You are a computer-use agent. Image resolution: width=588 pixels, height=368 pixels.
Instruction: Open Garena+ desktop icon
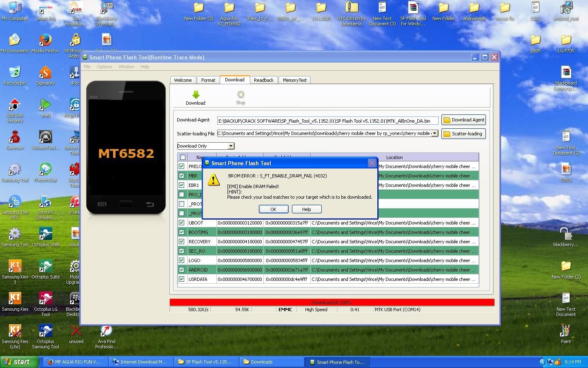coord(15,140)
